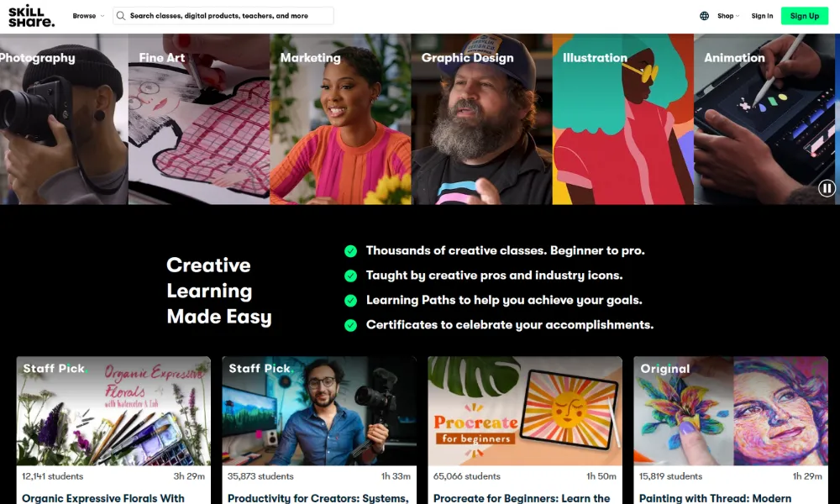Open the Shop dropdown
Image resolution: width=840 pixels, height=504 pixels.
click(x=728, y=16)
